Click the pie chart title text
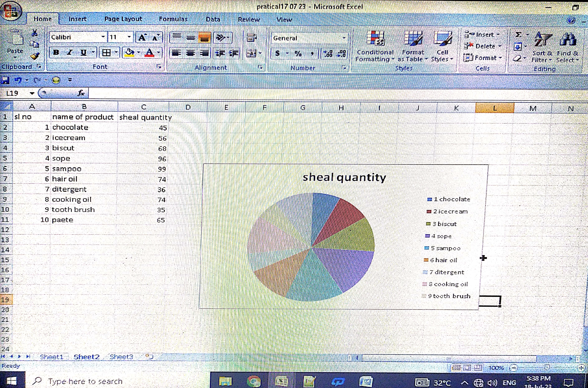 [x=344, y=177]
